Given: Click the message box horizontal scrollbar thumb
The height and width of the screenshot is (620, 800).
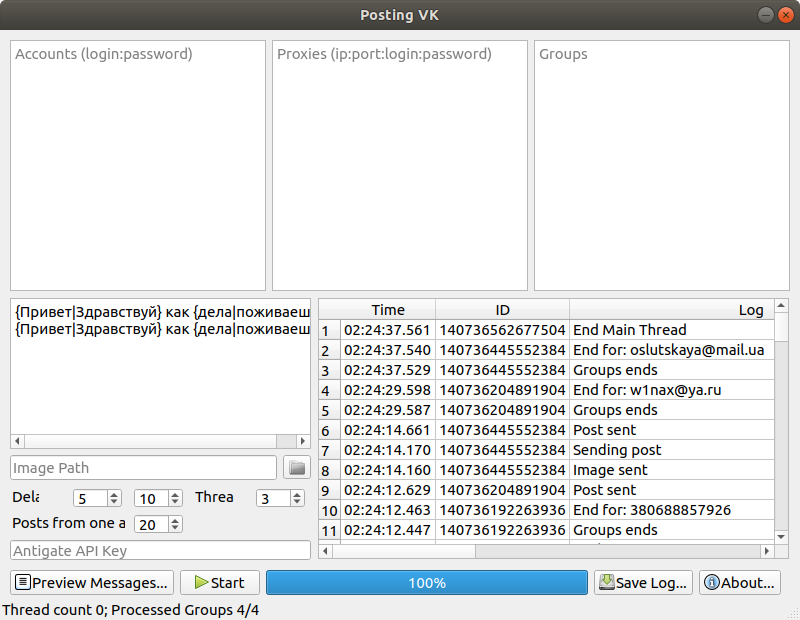Looking at the screenshot, I should point(151,441).
